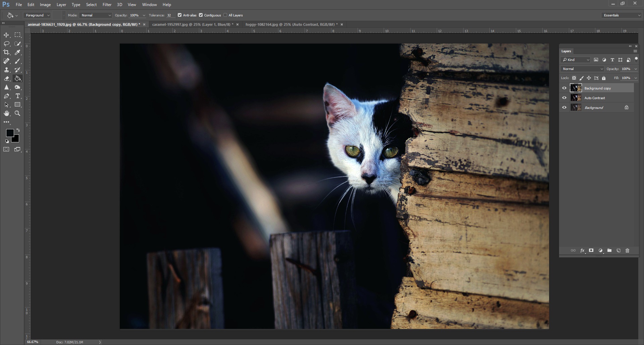The height and width of the screenshot is (345, 644).
Task: Open the Essentials workspace dropdown
Action: (x=621, y=15)
